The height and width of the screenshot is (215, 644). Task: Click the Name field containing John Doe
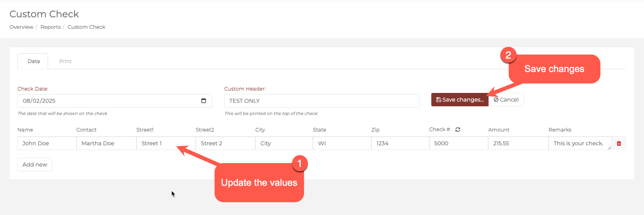pos(47,143)
